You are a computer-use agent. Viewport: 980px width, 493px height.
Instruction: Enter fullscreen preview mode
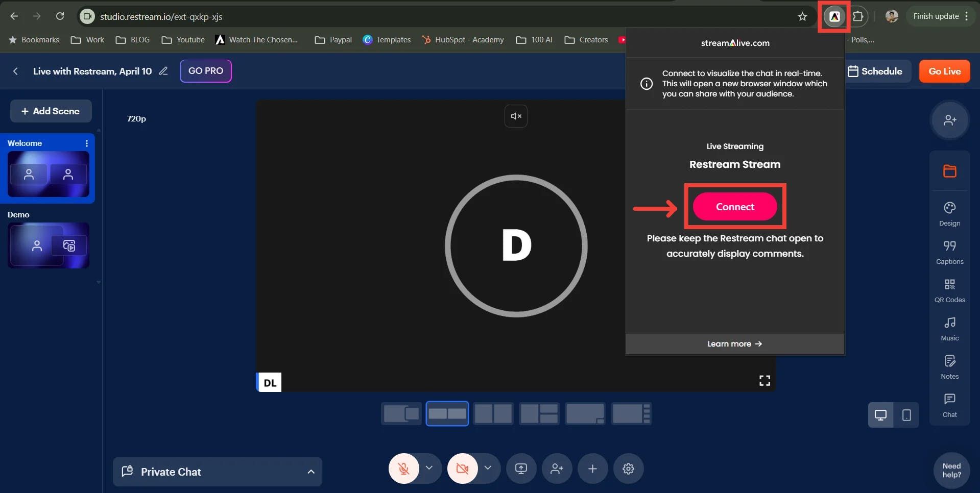764,380
